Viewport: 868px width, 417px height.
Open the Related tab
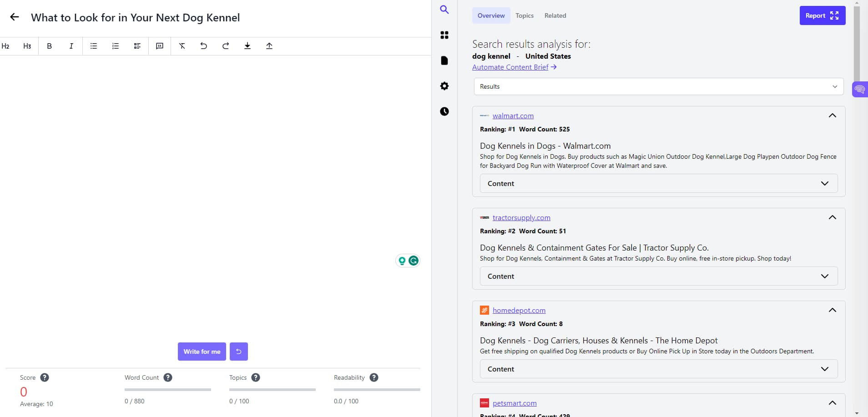(x=555, y=15)
